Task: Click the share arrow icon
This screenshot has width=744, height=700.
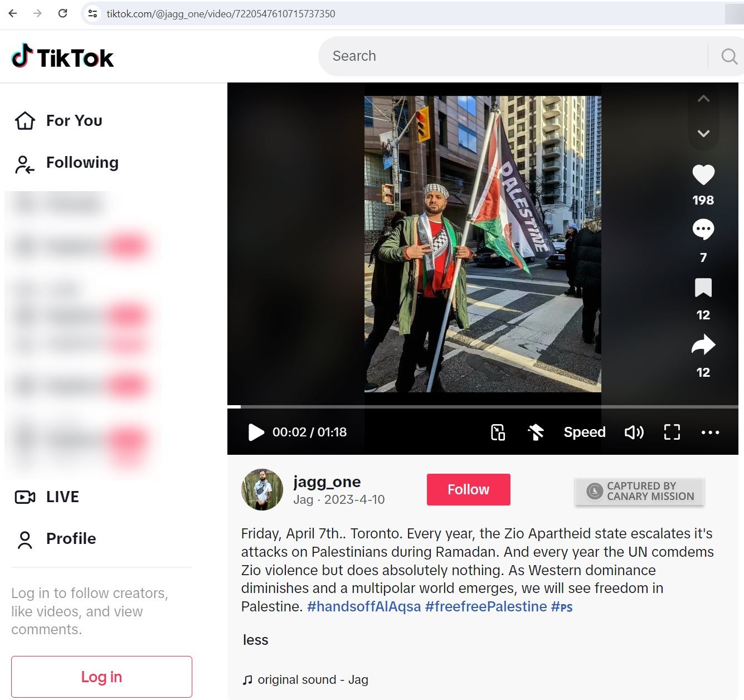Action: coord(703,345)
